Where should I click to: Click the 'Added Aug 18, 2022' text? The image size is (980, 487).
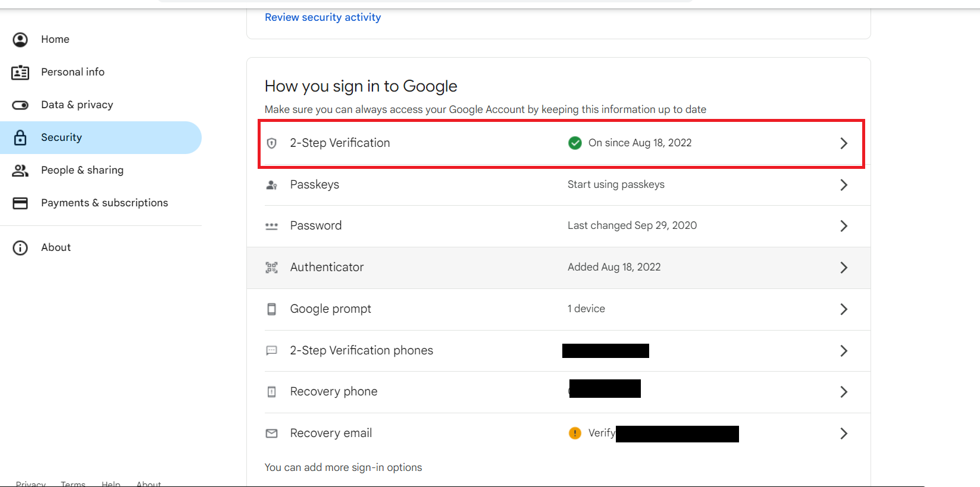pos(614,267)
